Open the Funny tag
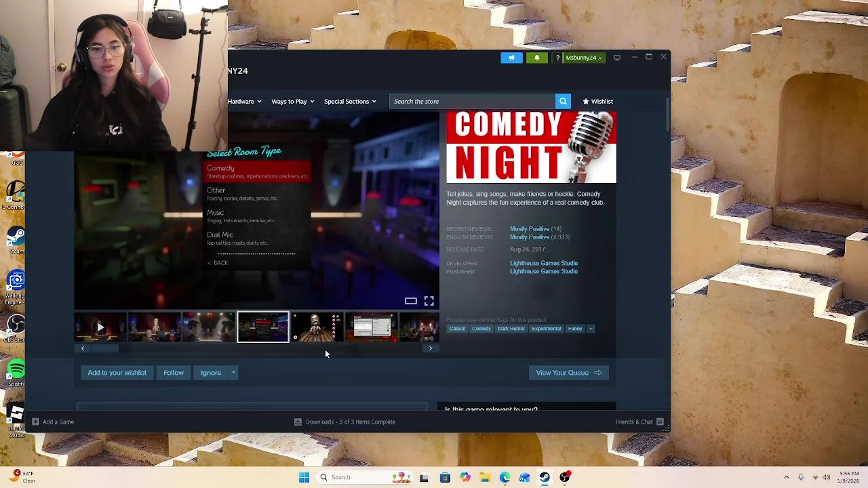This screenshot has width=868, height=488. pos(575,329)
